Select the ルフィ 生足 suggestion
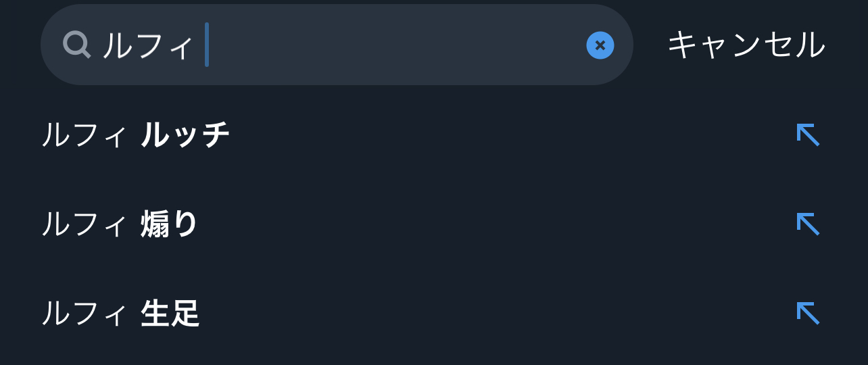 (x=120, y=314)
